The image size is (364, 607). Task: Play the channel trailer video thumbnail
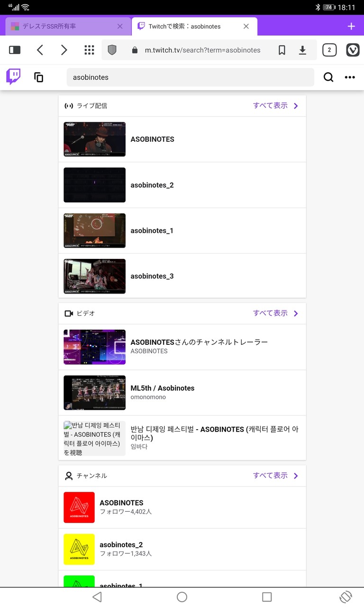(95, 347)
